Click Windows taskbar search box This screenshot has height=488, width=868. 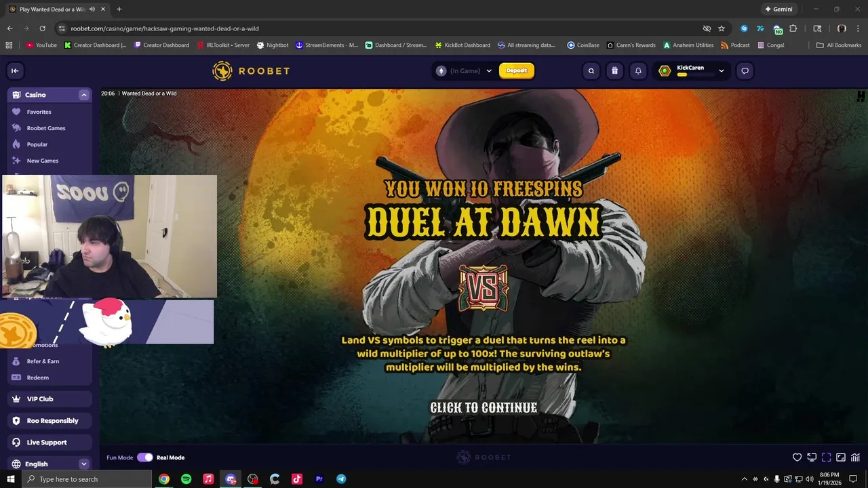pyautogui.click(x=87, y=479)
